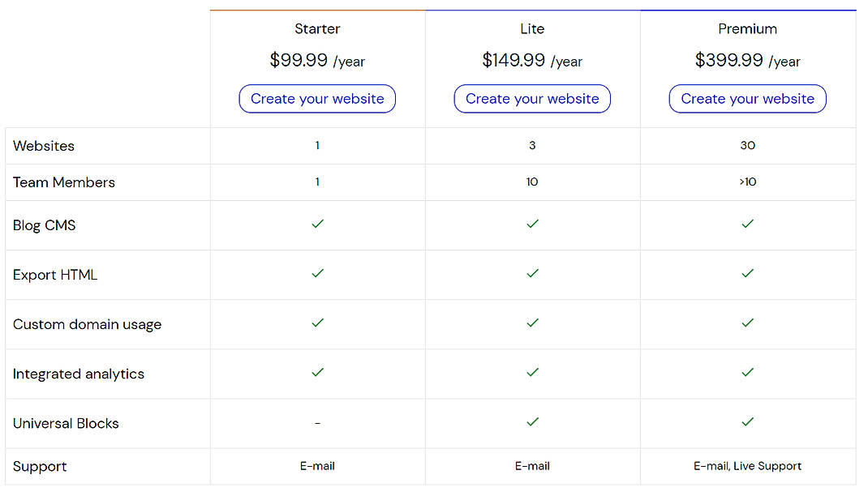Select the Premium column header
This screenshot has width=868, height=496.
[x=747, y=28]
